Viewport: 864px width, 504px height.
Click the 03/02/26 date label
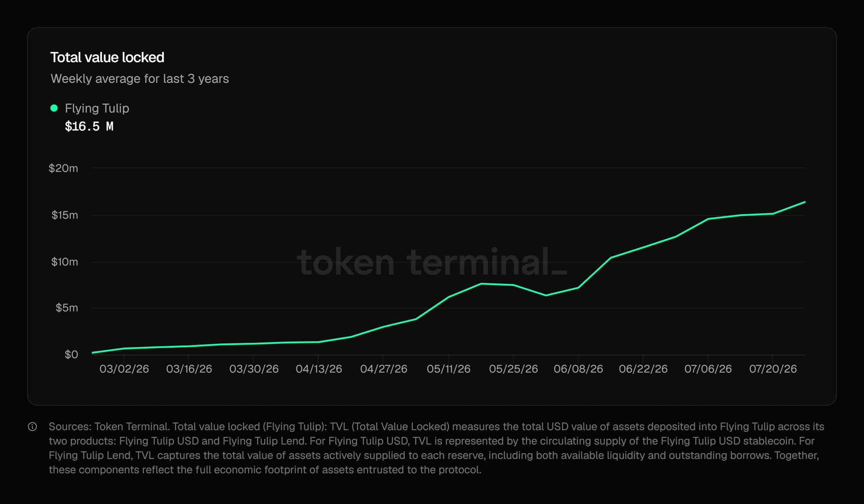coord(124,369)
